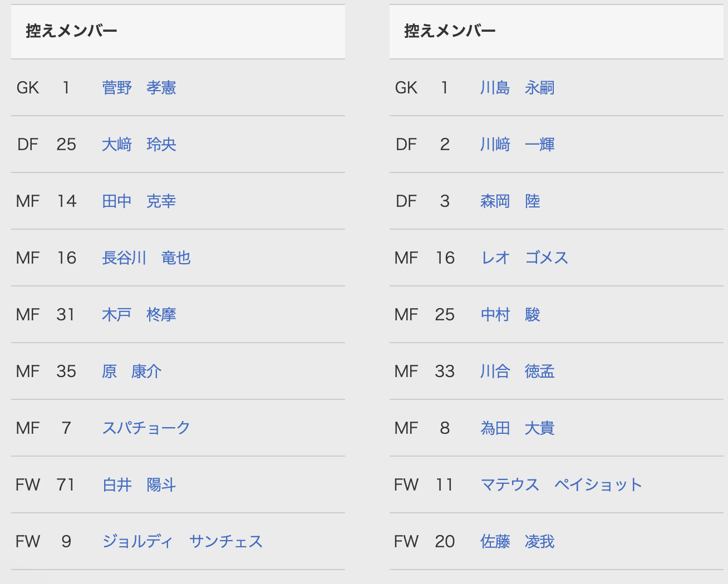Open forward 白井 陽斗 link
The height and width of the screenshot is (584, 728).
tap(139, 485)
